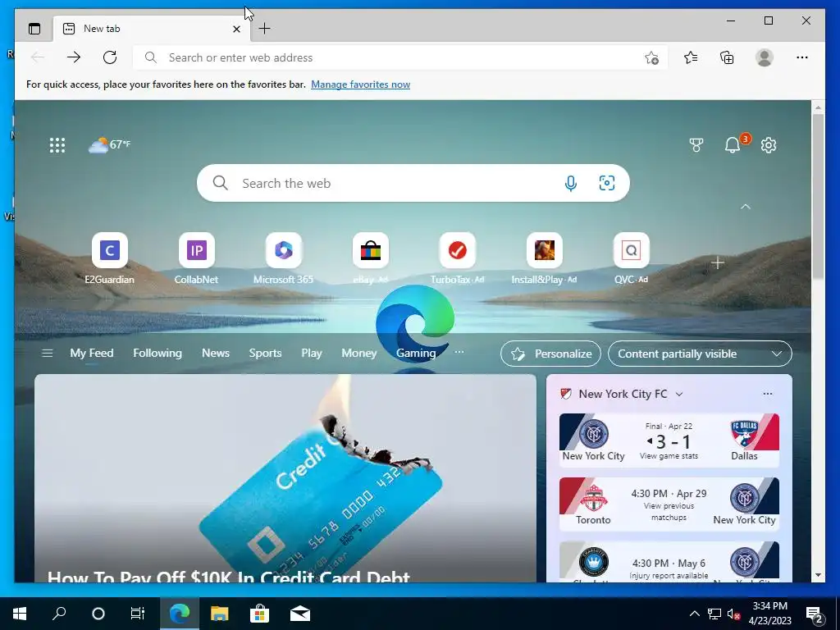Click the Search the web box

point(413,183)
